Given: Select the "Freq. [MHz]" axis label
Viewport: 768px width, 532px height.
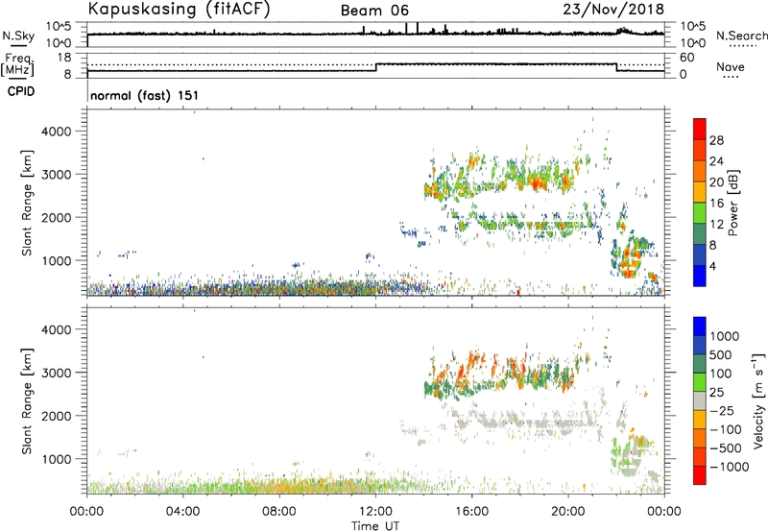Looking at the screenshot, I should [17, 65].
